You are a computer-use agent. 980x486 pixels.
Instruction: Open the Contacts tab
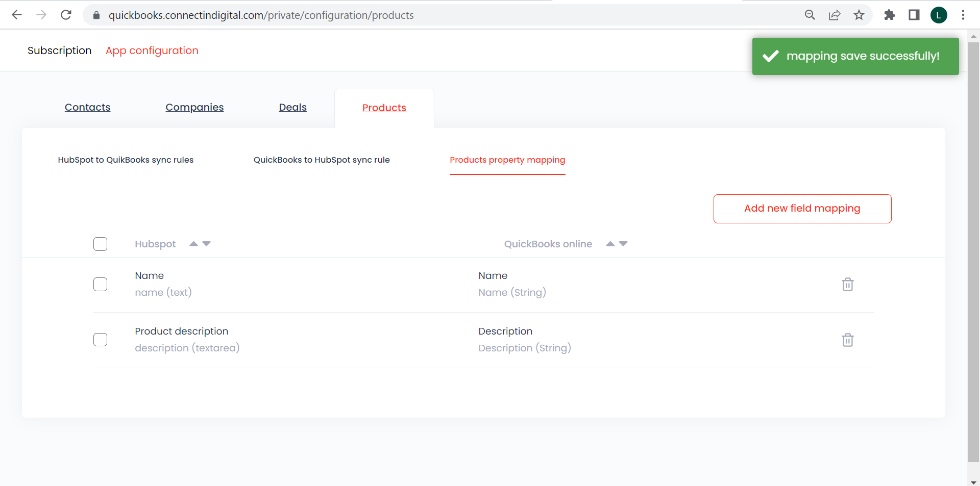(x=87, y=107)
